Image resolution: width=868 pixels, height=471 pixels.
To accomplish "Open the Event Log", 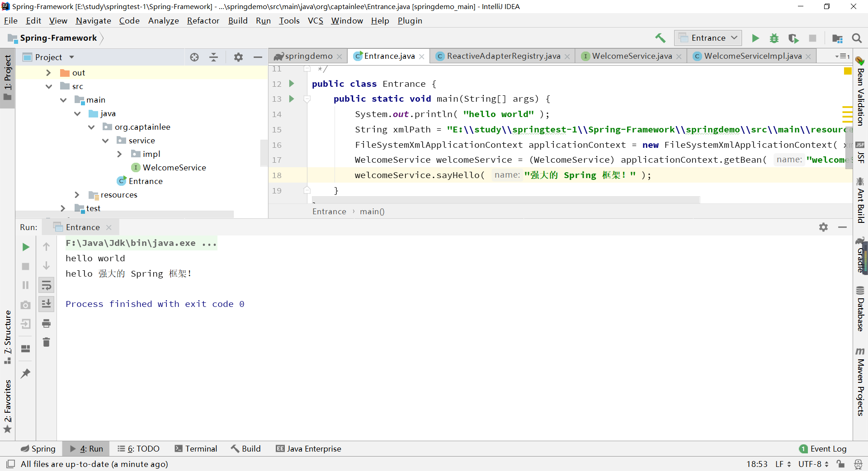I will (823, 448).
